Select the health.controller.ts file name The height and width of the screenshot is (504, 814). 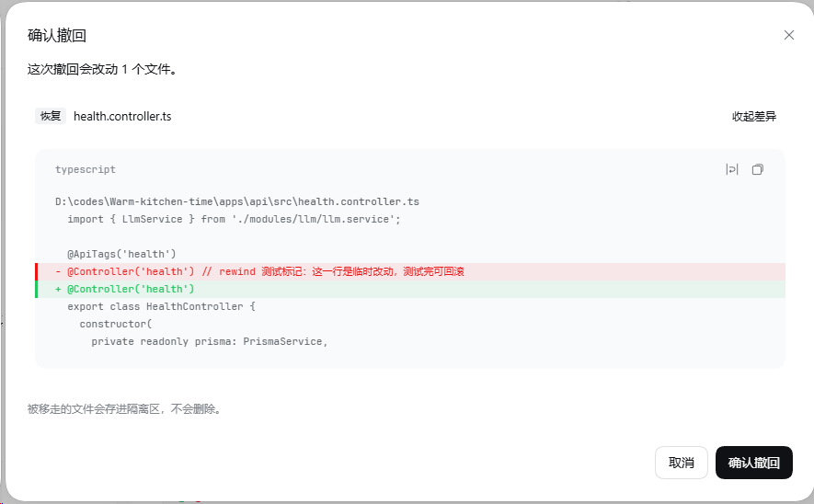point(122,116)
